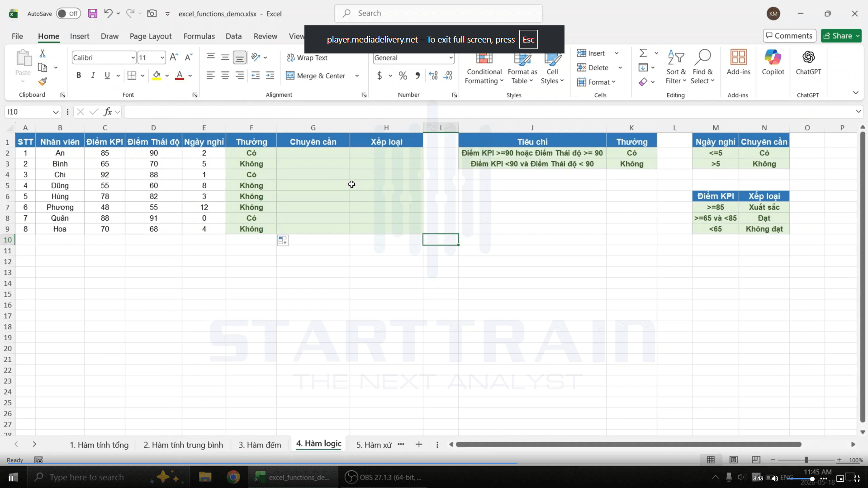Open the ChatGPT add-in
This screenshot has width=868, height=488.
808,62
